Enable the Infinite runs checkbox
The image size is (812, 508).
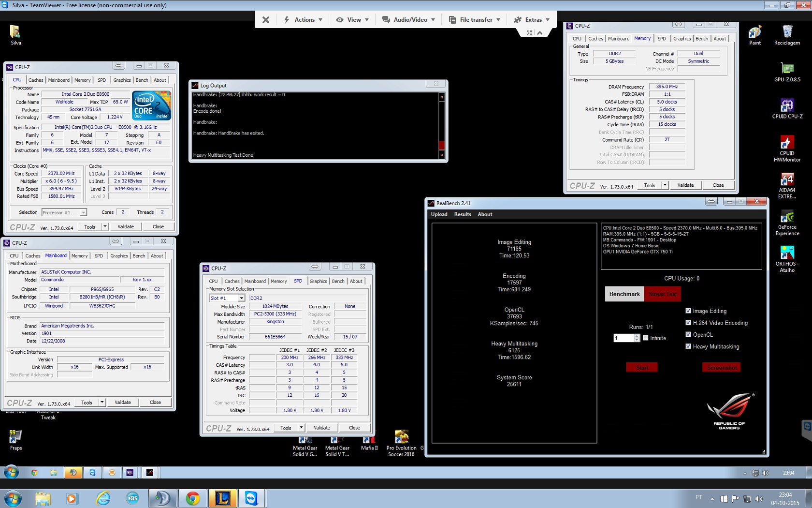(x=645, y=338)
